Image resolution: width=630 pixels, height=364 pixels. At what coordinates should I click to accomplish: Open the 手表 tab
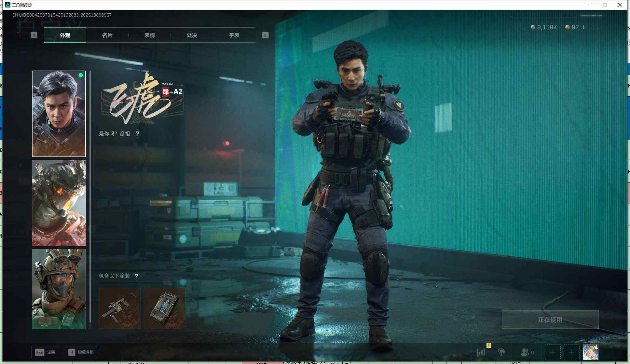(x=234, y=35)
